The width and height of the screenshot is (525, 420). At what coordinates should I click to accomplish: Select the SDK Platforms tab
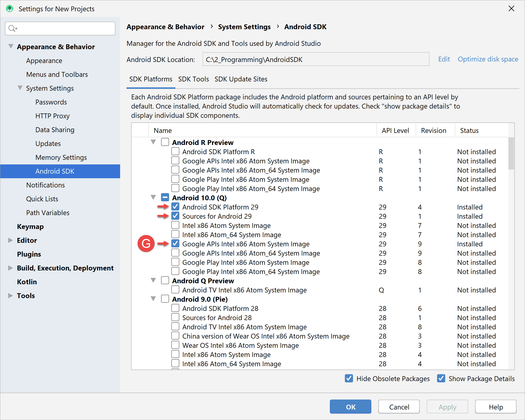[x=151, y=79]
